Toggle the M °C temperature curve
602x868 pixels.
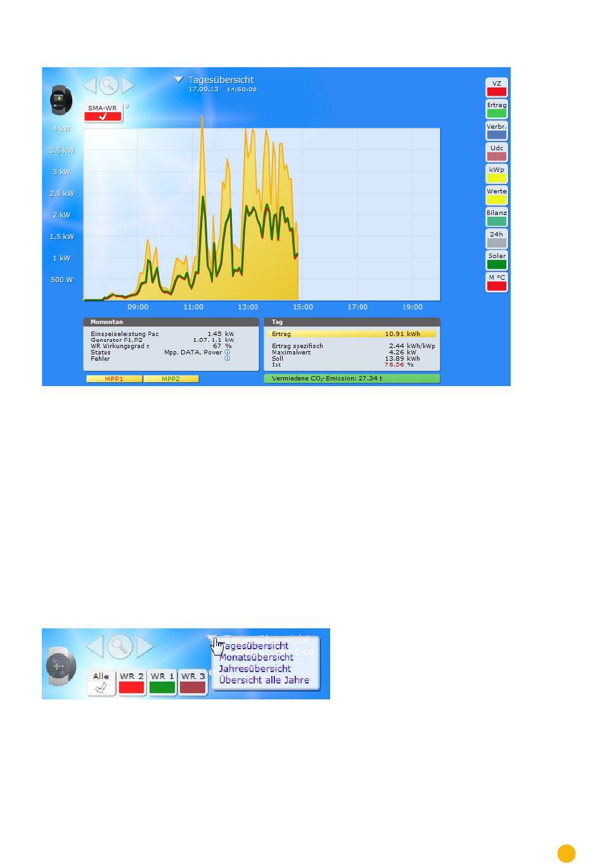497,282
